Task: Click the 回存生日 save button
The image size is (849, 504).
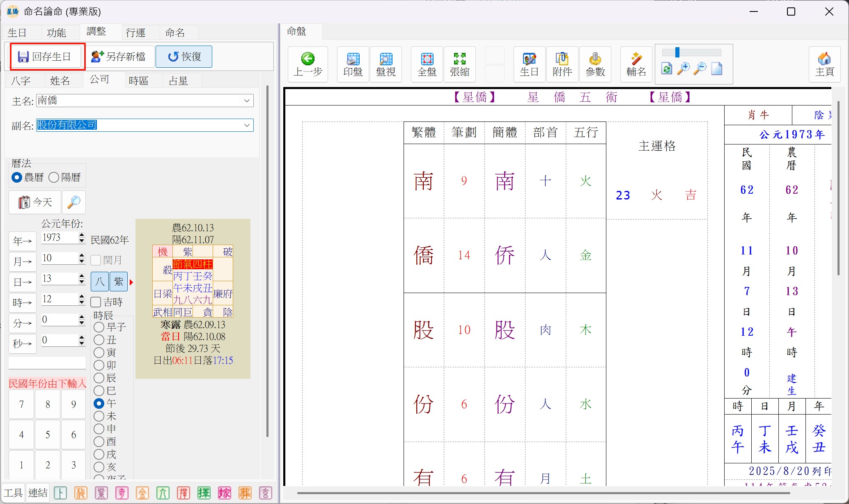Action: point(45,56)
